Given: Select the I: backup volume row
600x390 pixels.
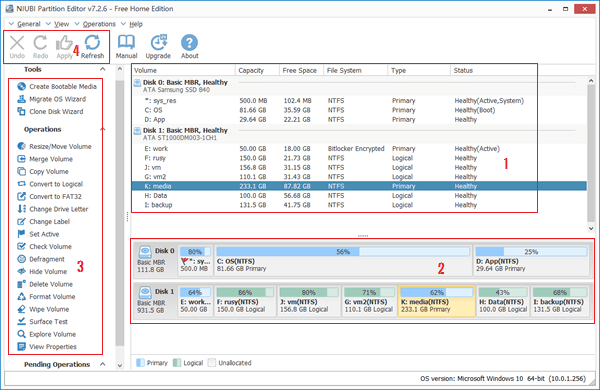Looking at the screenshot, I should (359, 205).
